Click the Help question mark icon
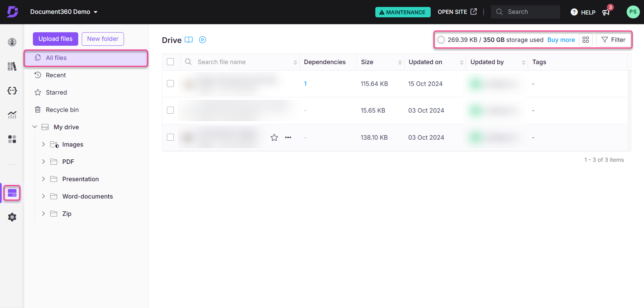This screenshot has height=308, width=644. click(574, 12)
